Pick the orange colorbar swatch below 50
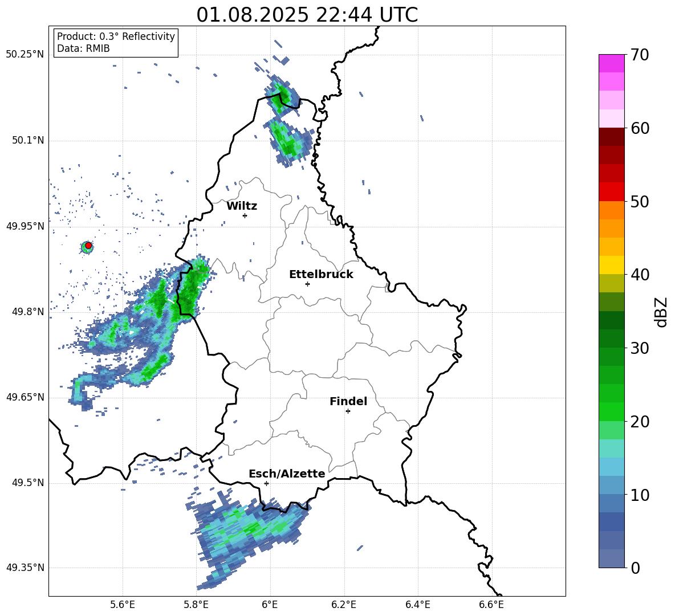This screenshot has height=616, width=675. click(x=612, y=210)
